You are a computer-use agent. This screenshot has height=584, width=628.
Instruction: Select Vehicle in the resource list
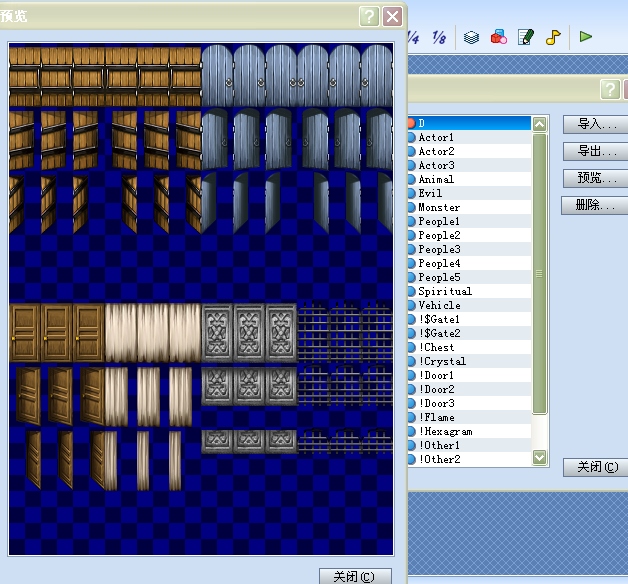pos(469,305)
